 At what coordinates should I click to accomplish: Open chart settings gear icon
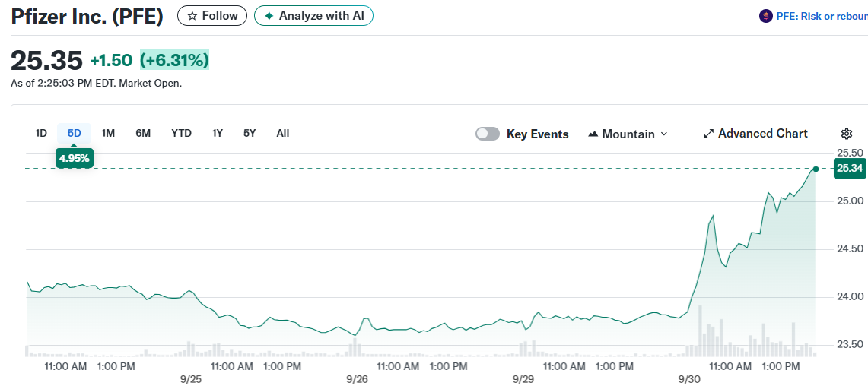846,134
